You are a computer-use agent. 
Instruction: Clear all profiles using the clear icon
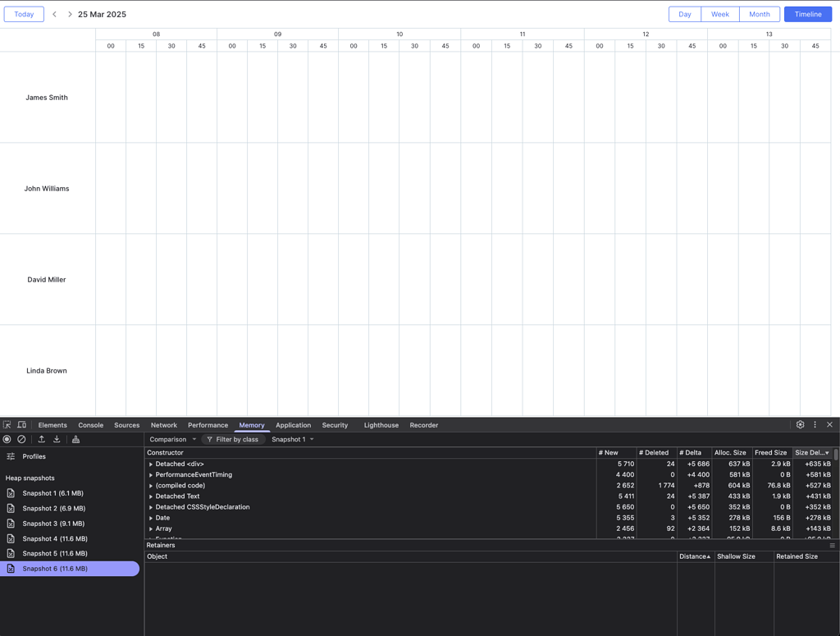click(x=21, y=439)
